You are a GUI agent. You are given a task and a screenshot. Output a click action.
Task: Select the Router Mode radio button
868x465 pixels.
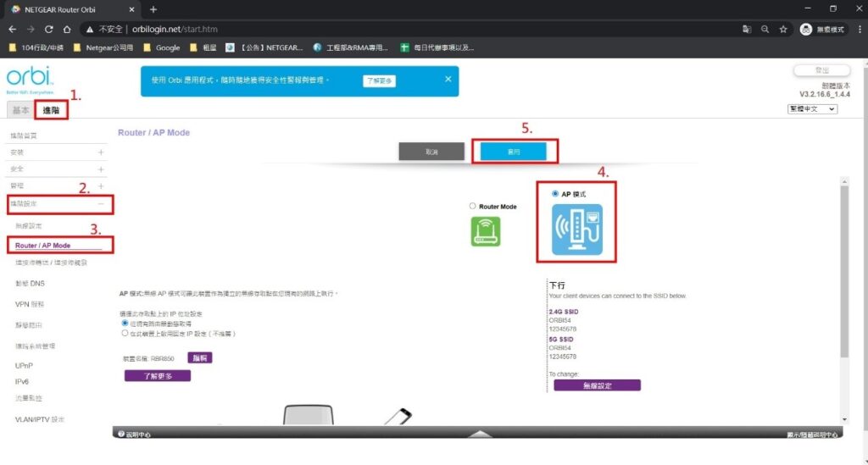tap(472, 206)
